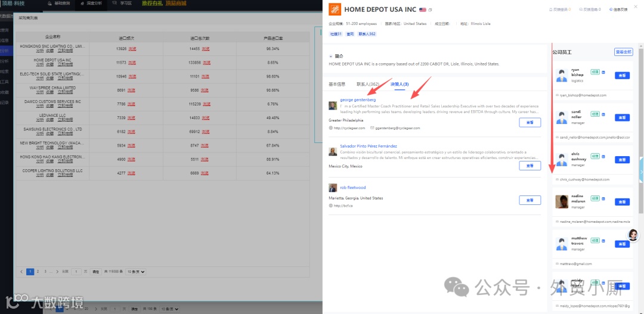Screen dimensions: 644x314
Task: Switch to the 基本信息 tab
Action: pos(337,84)
